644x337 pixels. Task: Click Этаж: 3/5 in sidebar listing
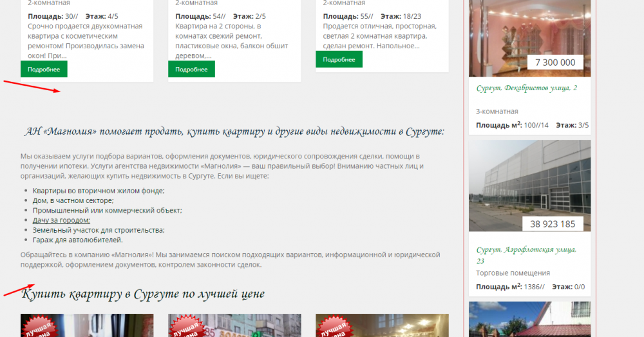[x=572, y=125]
